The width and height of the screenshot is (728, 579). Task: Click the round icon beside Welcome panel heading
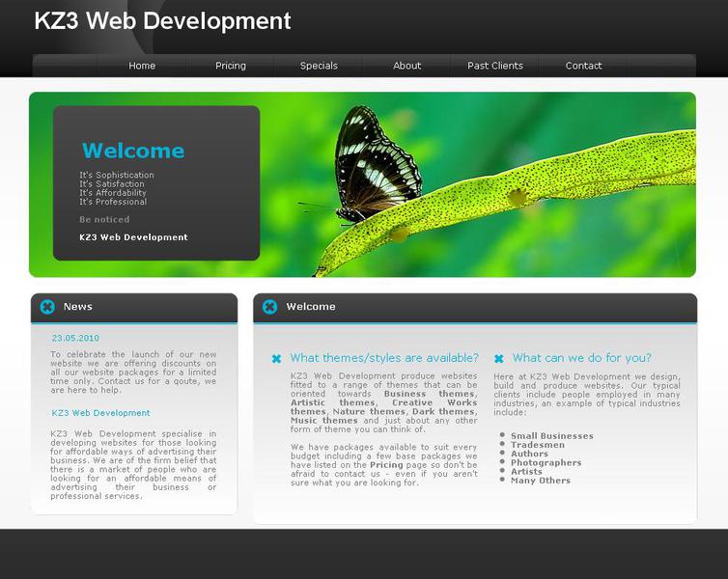click(x=269, y=307)
